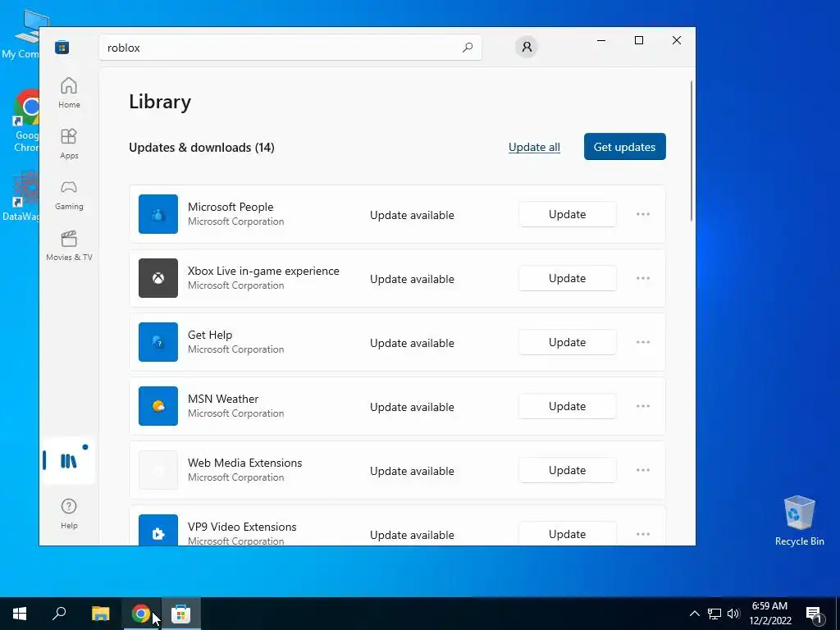Click 'Updates & downloads (14)' heading
This screenshot has width=840, height=630.
coord(202,148)
